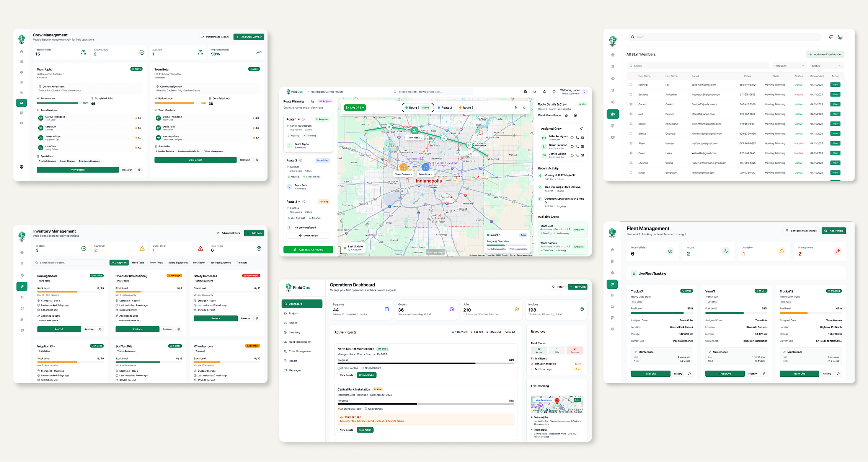Click the notification bell in route planning header

coord(544,92)
